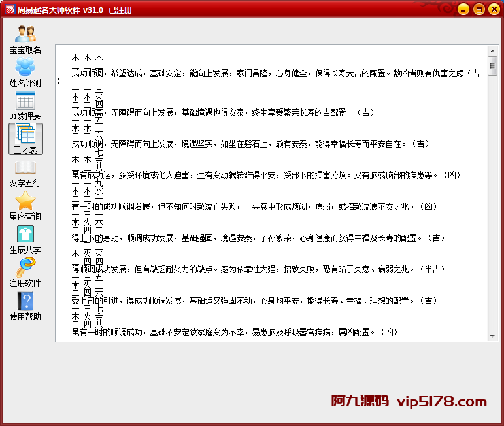The image size is (504, 426).
Task: Click the line starting 成功顺高，无障碍而向上发展
Action: tap(223, 112)
